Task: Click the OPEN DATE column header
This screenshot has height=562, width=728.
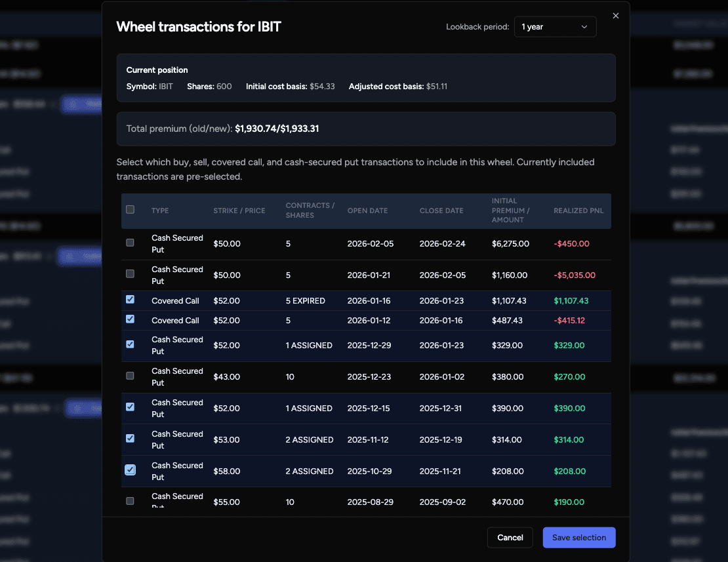Action: pos(368,210)
